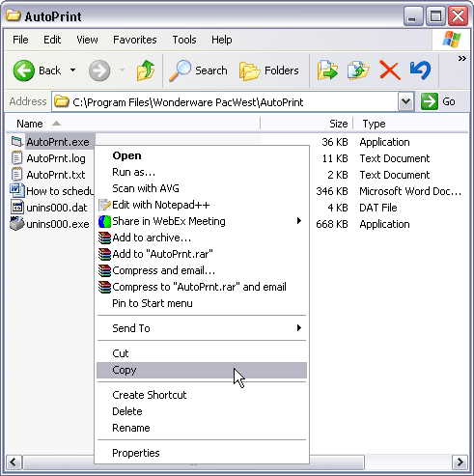Open the Back history dropdown arrow
Viewport: 474px width, 476px height.
tap(73, 70)
